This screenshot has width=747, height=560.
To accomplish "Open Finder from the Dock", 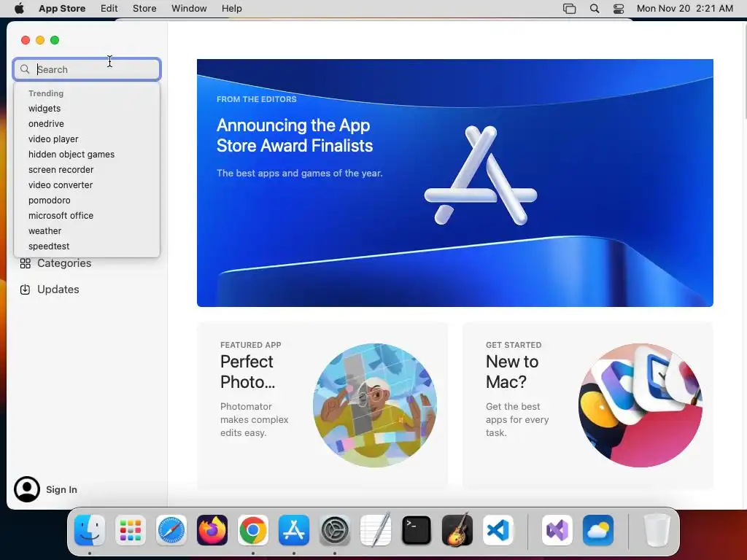I will 90,530.
